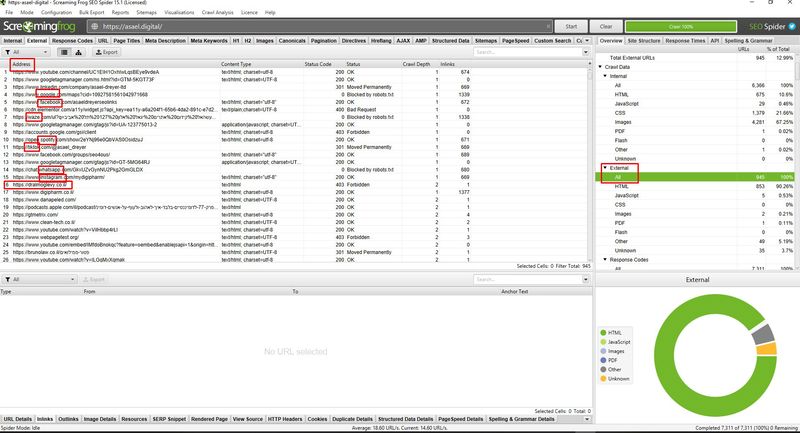Open the Bulk Export menu

[x=92, y=12]
